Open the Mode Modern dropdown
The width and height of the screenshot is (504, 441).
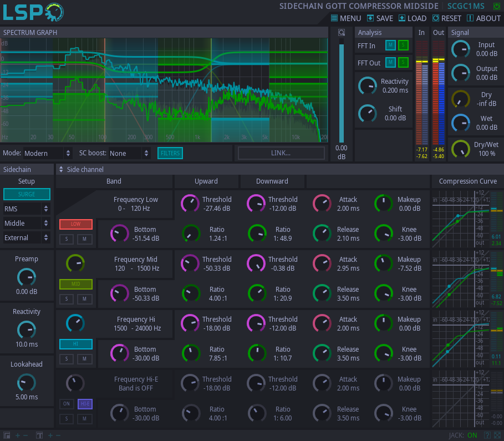tap(47, 153)
